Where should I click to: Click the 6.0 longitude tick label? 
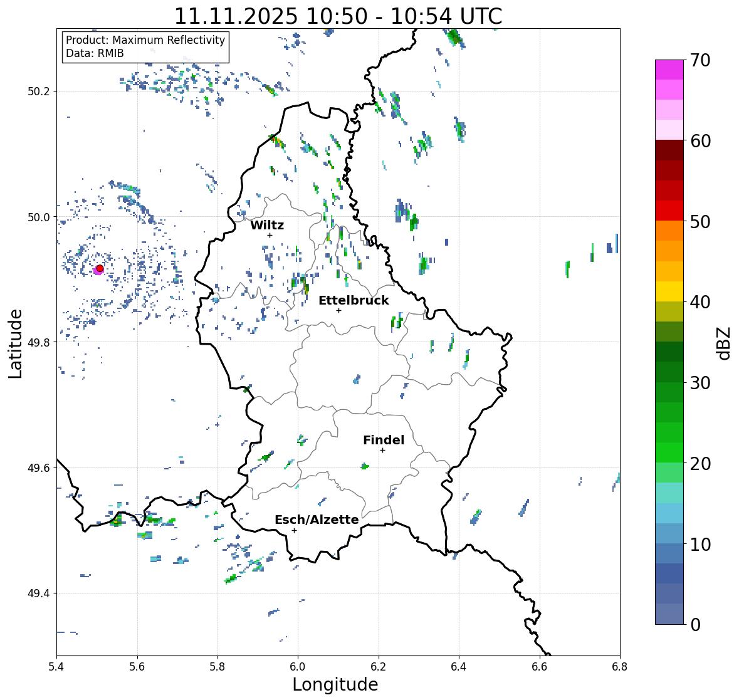point(298,666)
